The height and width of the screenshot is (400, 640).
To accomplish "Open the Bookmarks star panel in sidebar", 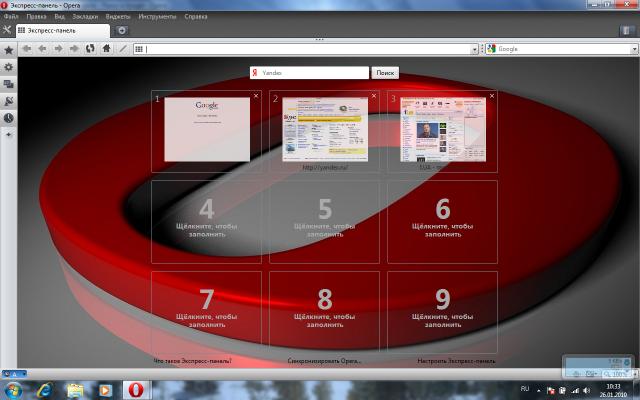I will coord(9,50).
